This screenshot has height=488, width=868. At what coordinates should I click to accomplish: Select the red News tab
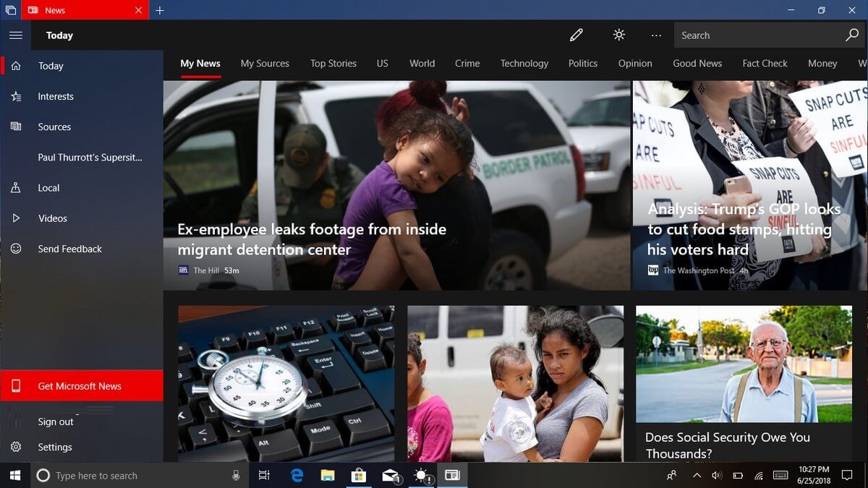point(85,10)
